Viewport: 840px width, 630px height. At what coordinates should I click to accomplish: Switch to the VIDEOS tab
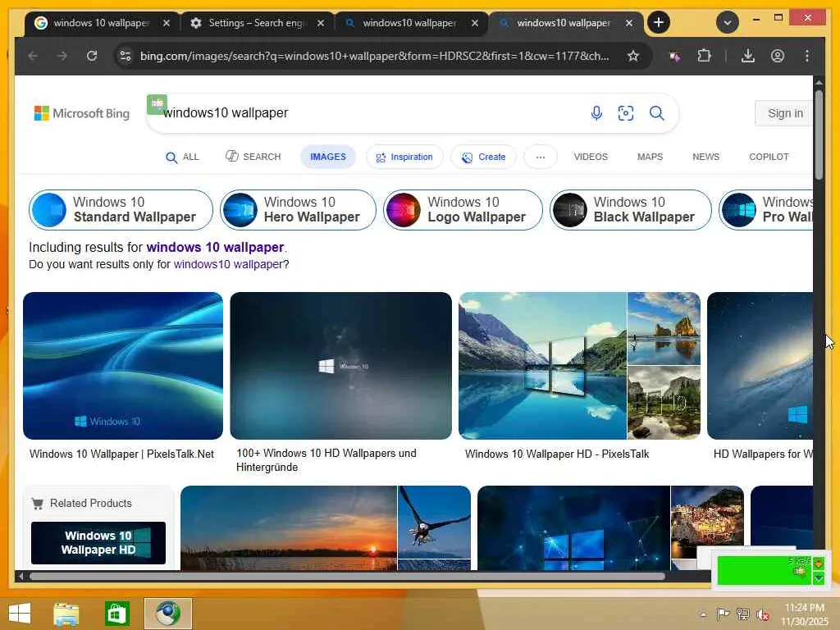pos(591,157)
